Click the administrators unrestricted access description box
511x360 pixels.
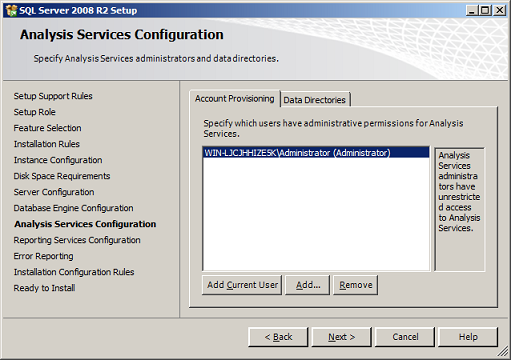(x=460, y=209)
